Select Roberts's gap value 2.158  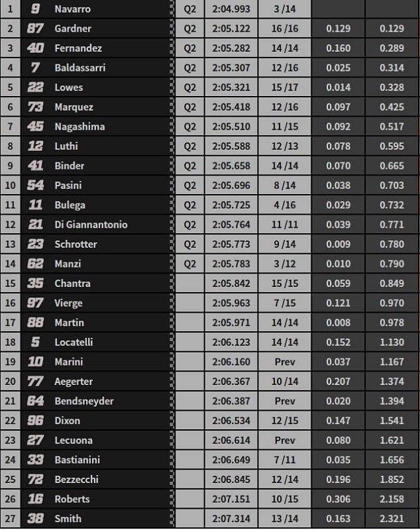pyautogui.click(x=392, y=499)
